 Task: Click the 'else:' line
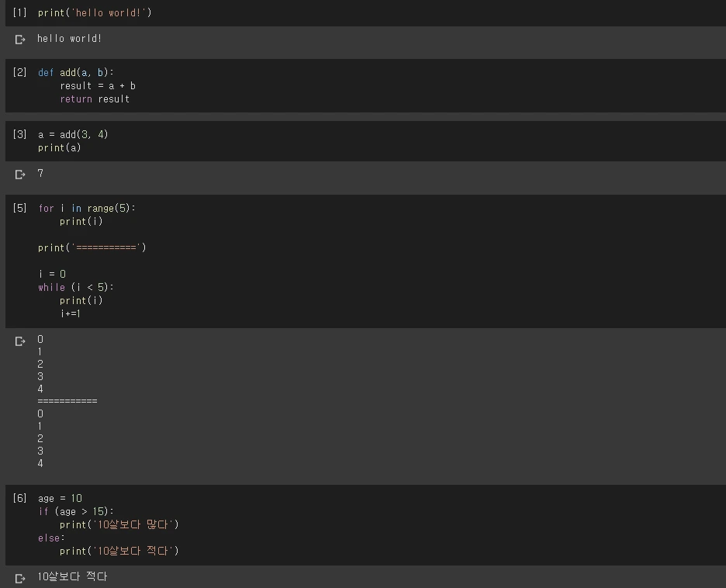(x=51, y=538)
